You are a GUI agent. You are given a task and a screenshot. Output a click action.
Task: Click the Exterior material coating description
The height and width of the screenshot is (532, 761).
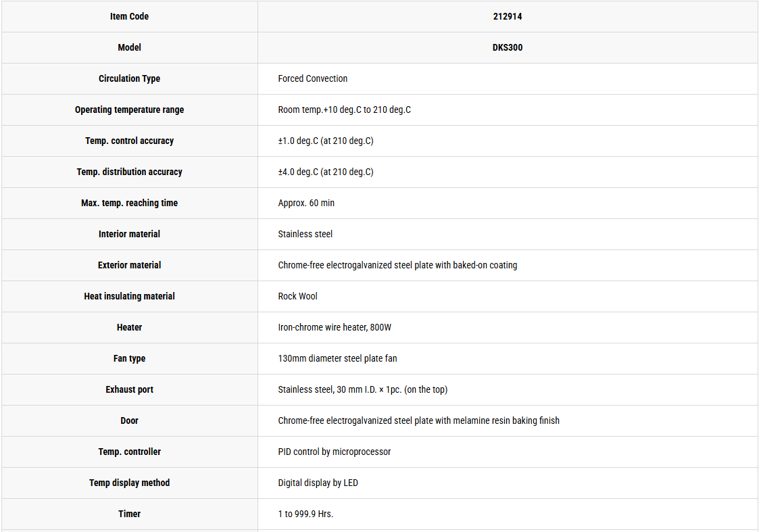tap(397, 265)
